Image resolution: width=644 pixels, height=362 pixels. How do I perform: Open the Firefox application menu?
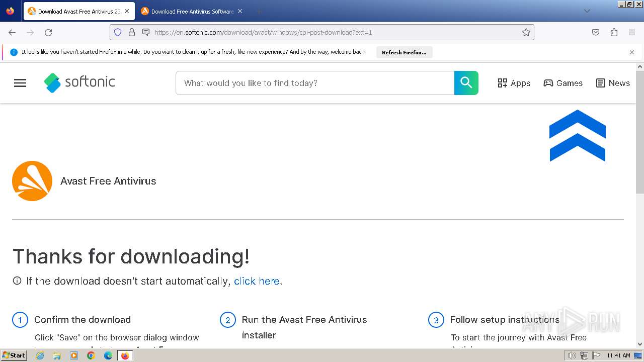pos(632,32)
